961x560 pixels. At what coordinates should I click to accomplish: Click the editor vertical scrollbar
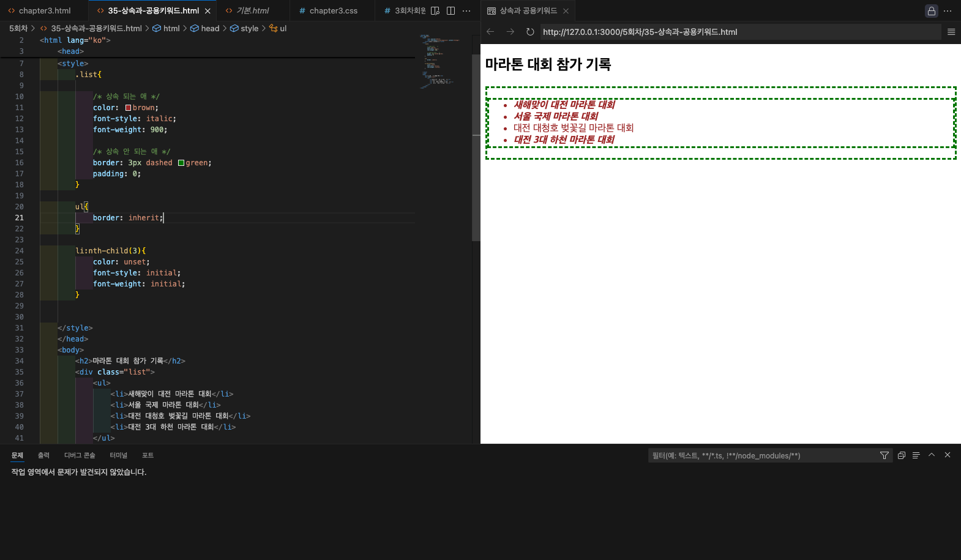pos(476,147)
